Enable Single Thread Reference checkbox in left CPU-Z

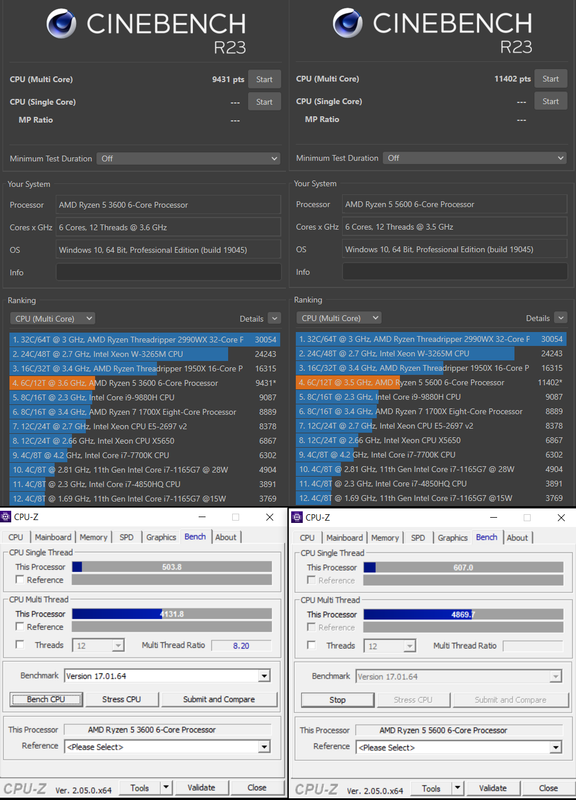19,580
